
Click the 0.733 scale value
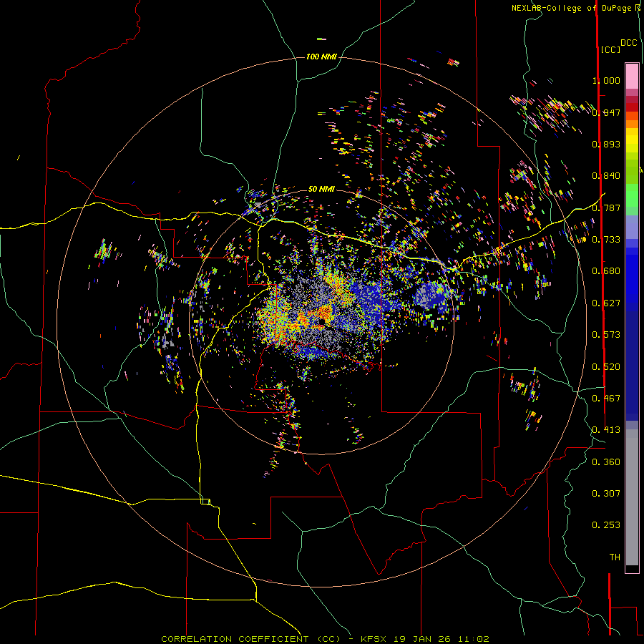point(606,240)
